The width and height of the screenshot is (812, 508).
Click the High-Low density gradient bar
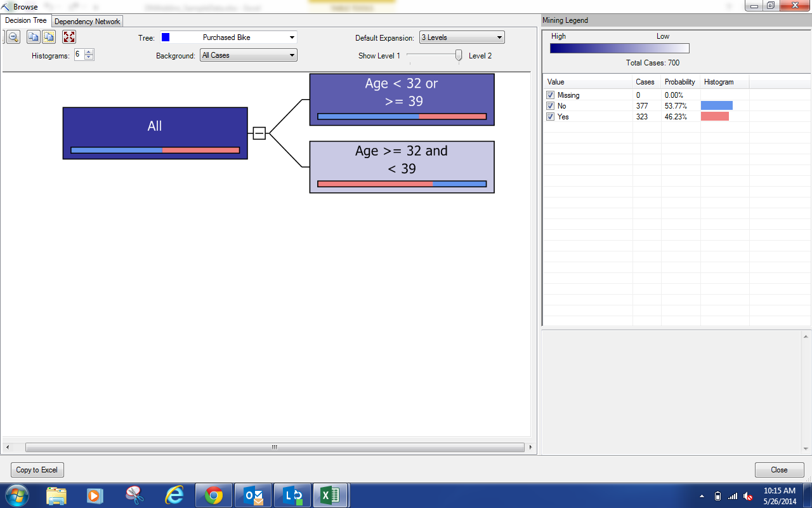[x=619, y=48]
